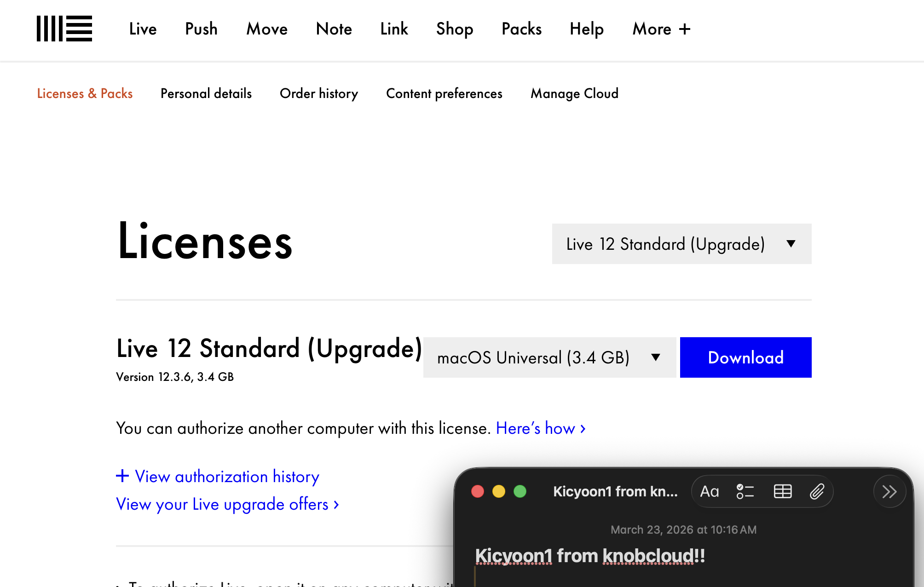
Task: View your Live upgrade offers link
Action: 228,504
